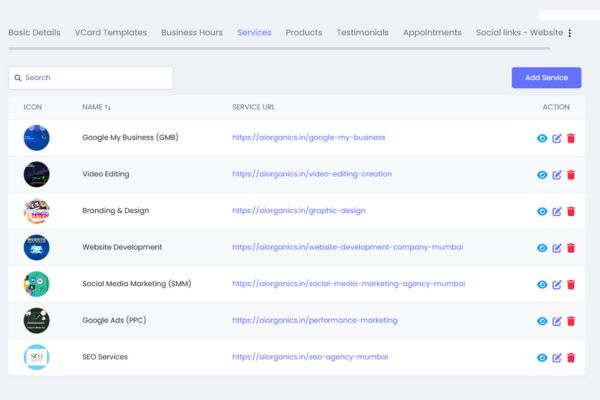Viewport: 600px width, 400px height.
Task: Select the 'Social Media Marketing (SMM)' name cell
Action: 137,284
